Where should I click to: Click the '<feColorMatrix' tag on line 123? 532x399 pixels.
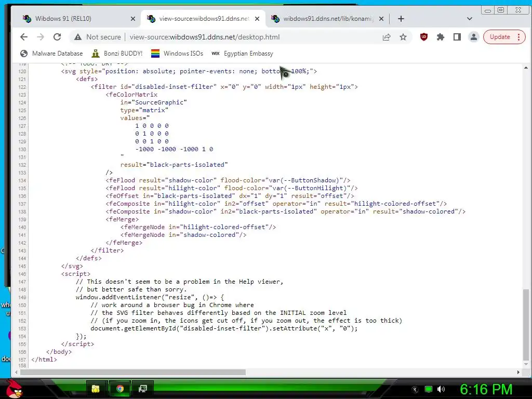(x=131, y=95)
